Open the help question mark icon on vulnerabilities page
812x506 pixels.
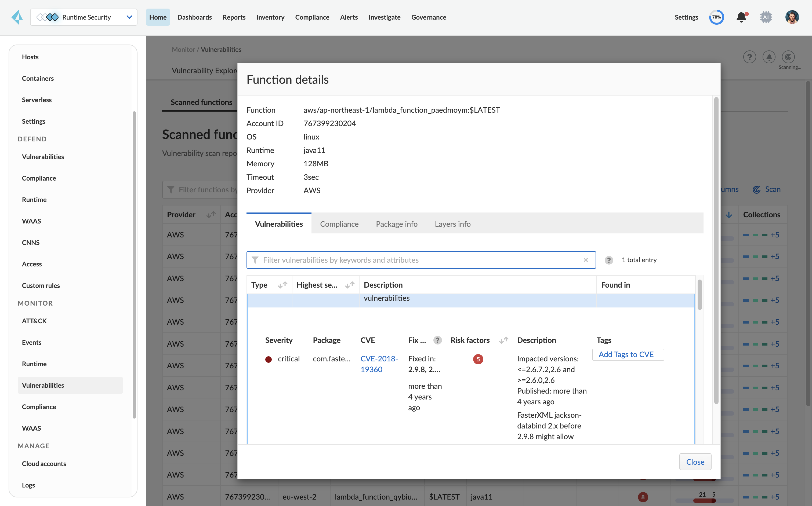749,57
